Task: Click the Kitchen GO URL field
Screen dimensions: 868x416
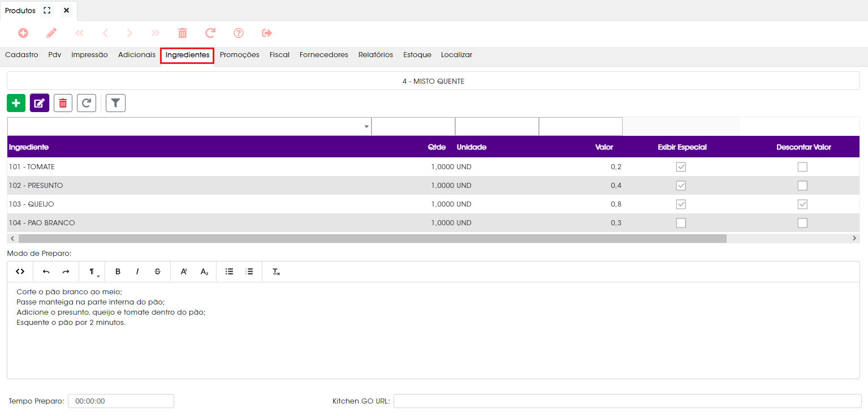Action: coord(628,401)
